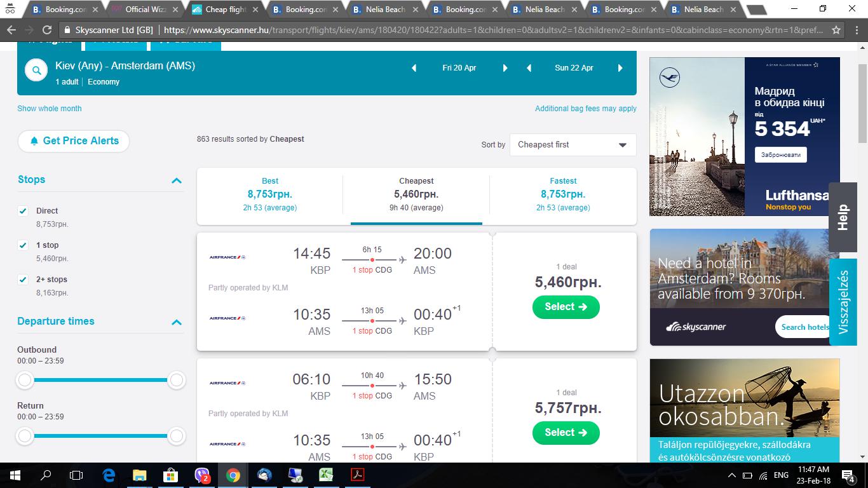868x488 pixels.
Task: Uncheck the Direct flights checkbox
Action: [x=24, y=211]
